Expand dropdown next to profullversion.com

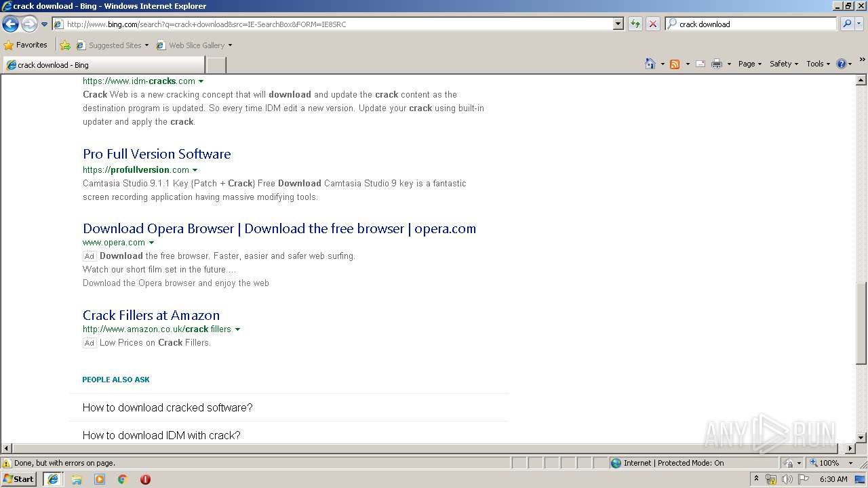click(195, 170)
